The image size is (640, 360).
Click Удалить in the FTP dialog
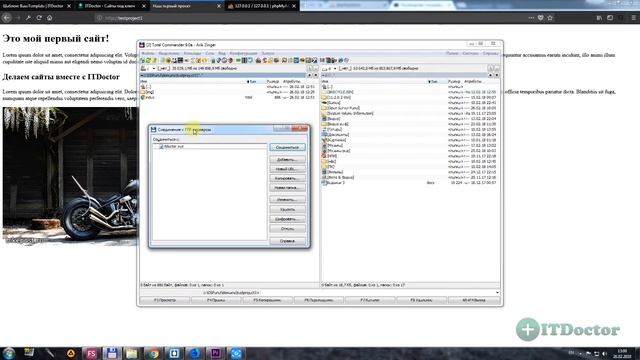tap(287, 209)
